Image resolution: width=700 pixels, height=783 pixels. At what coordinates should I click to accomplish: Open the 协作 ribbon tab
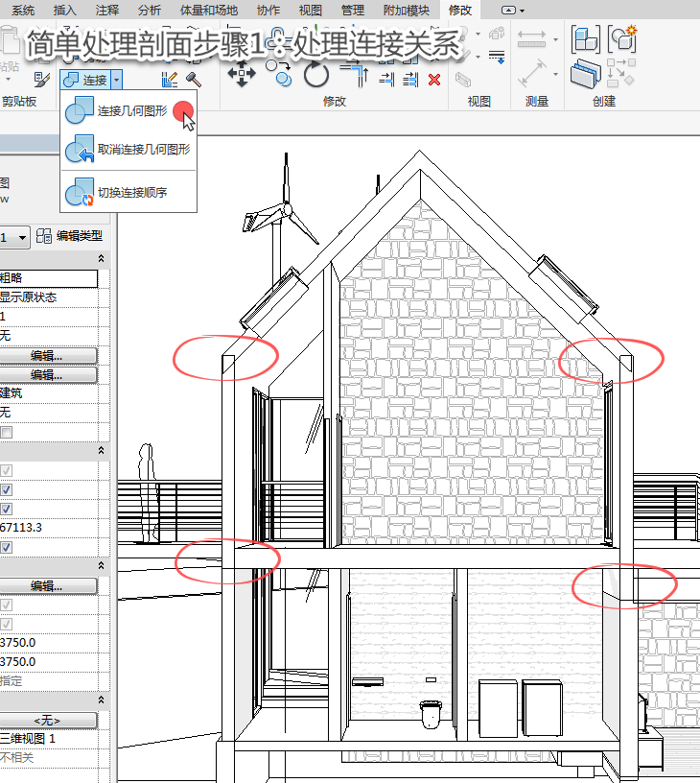tap(268, 10)
